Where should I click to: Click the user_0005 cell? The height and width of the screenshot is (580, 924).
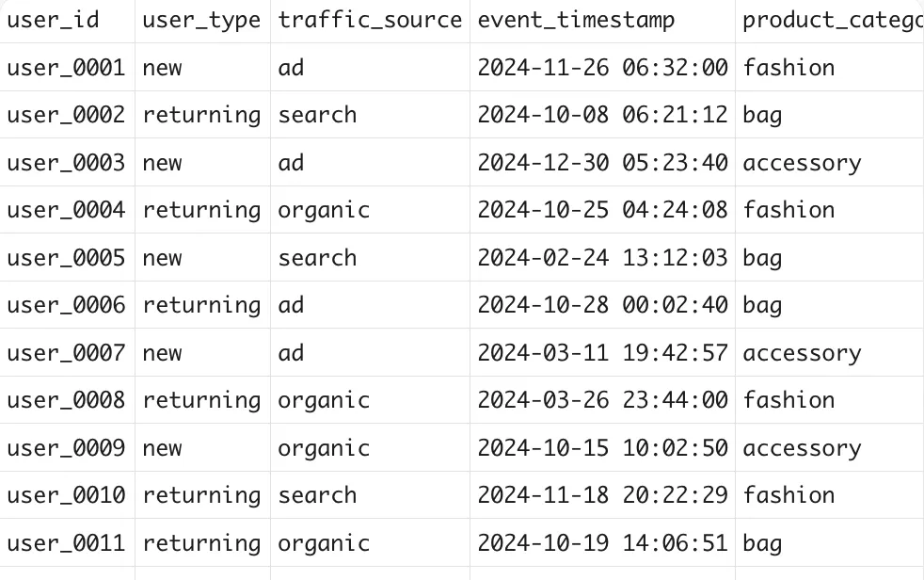pos(67,258)
